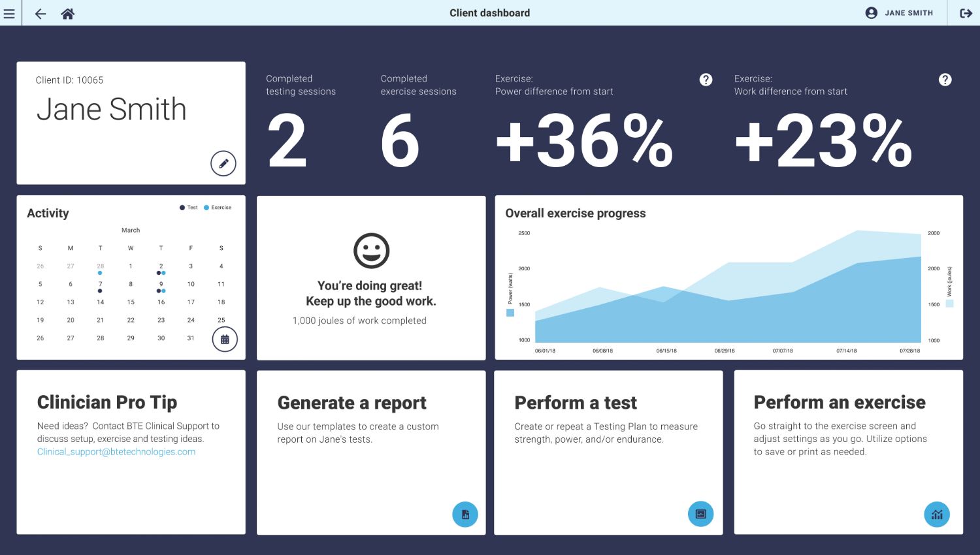Click the Perform a test heading
980x555 pixels.
(x=576, y=403)
